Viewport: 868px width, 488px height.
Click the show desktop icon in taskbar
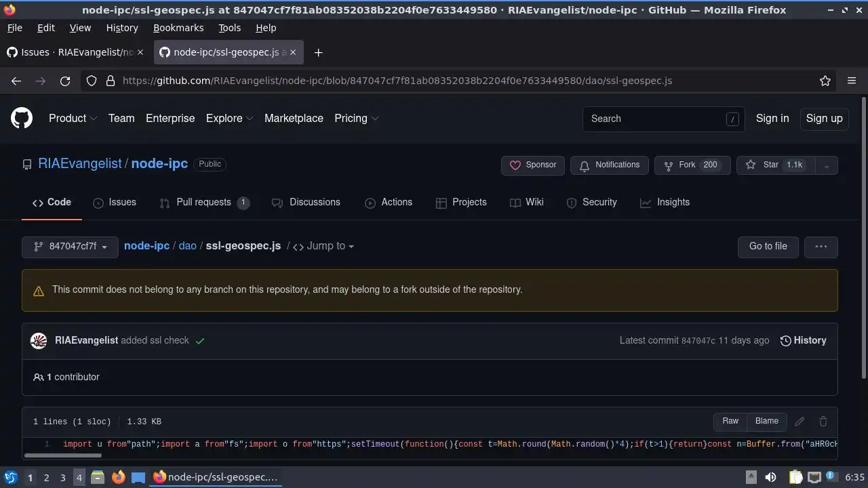(138, 477)
